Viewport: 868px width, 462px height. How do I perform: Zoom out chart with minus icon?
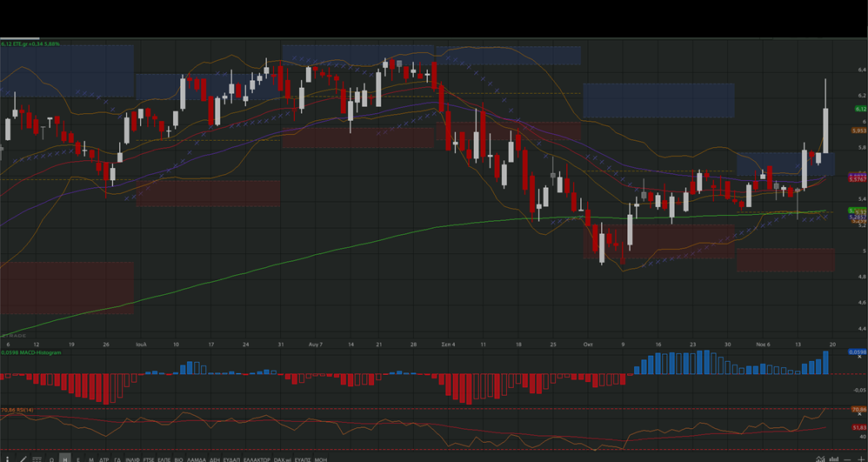[847, 459]
